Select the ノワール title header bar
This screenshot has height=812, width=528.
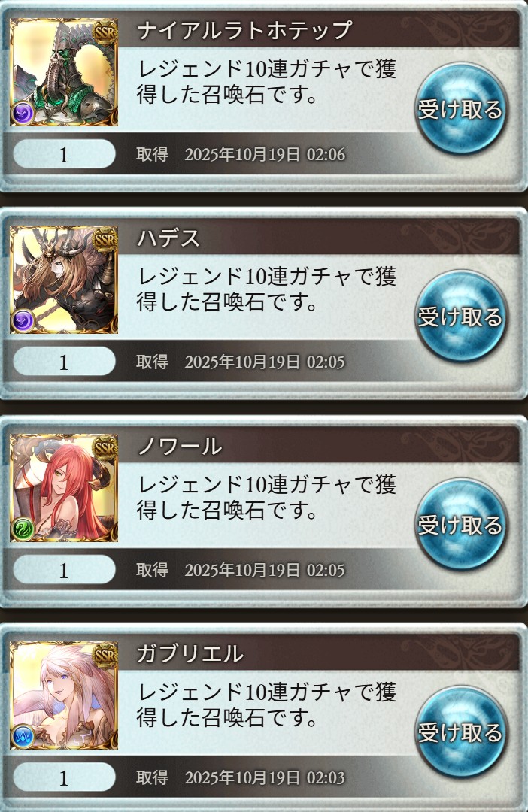pyautogui.click(x=319, y=446)
